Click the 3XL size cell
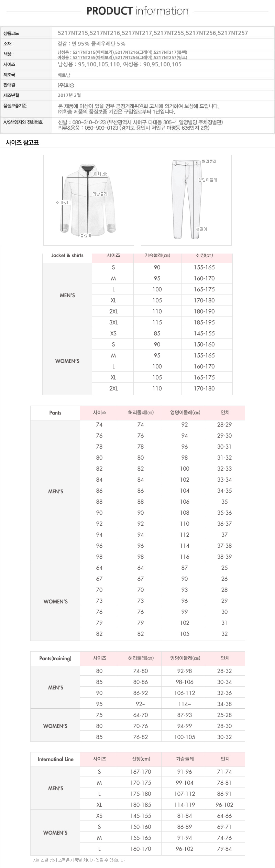Viewport: 275px width, 868px height. 113,322
